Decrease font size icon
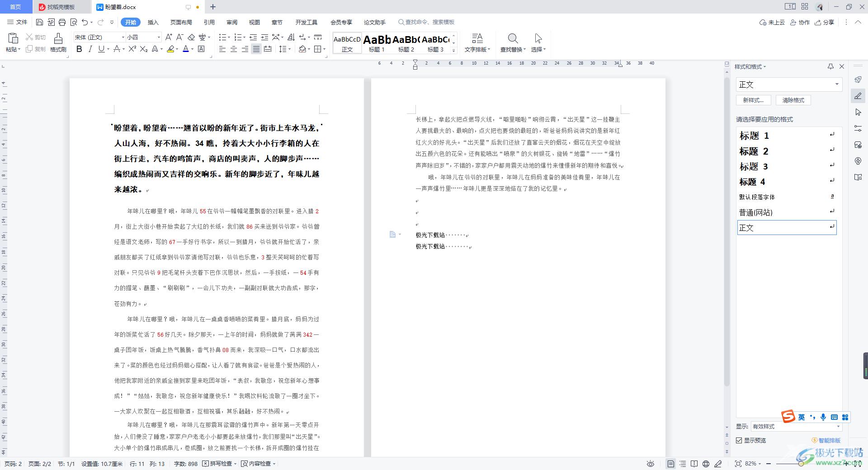This screenshot has height=470, width=868. pos(179,37)
